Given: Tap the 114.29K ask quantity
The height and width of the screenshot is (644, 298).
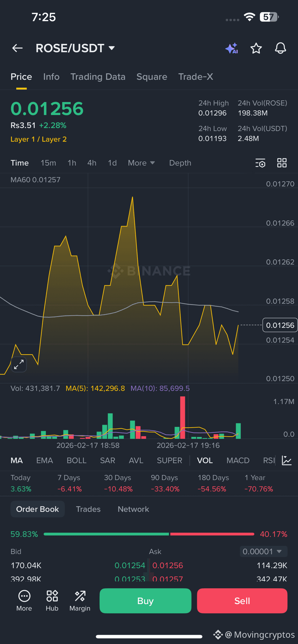Looking at the screenshot, I should [272, 566].
